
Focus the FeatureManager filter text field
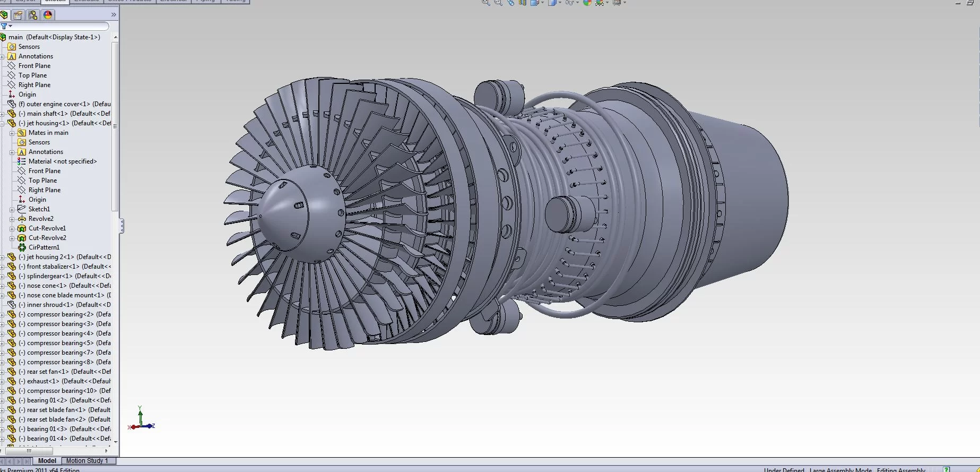61,26
